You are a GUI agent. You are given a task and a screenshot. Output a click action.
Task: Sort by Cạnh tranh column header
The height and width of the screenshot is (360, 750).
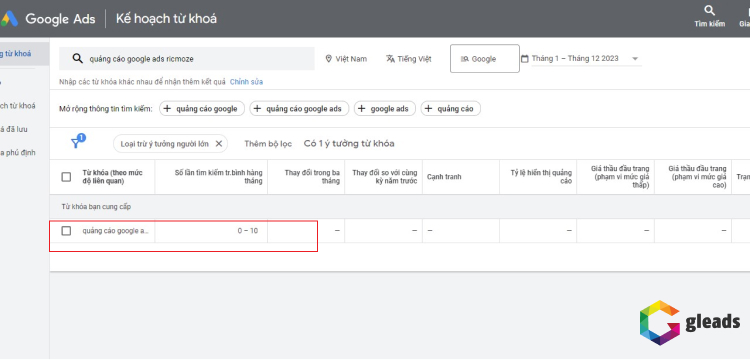coord(444,177)
